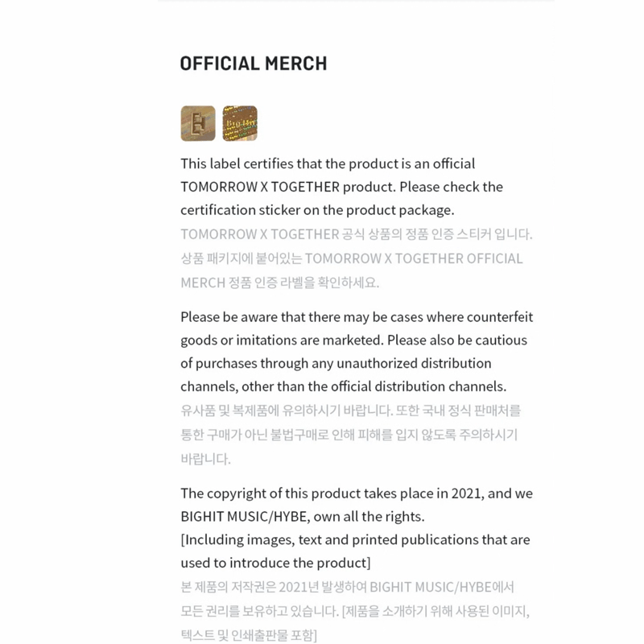Click the Korean line starting 'TOMORROW X TOGETHER 공식'
This screenshot has height=644, width=644.
coord(356,234)
